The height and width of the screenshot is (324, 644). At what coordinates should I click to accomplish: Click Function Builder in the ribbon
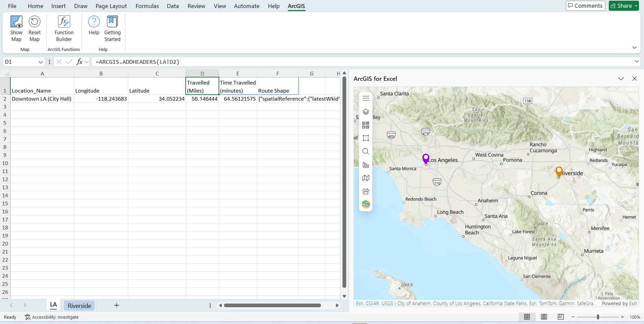64,29
